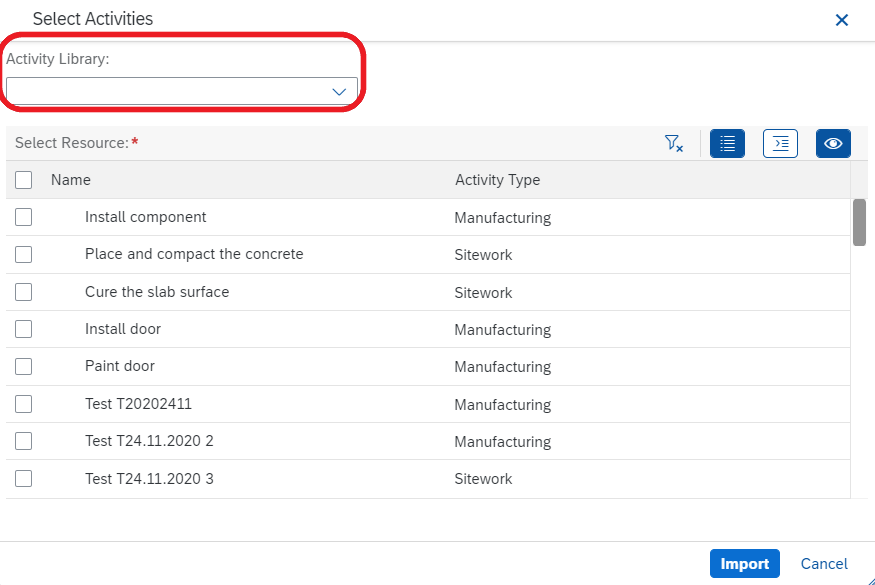The image size is (875, 585).
Task: Click inside the Activity Library combo box
Action: (x=182, y=91)
